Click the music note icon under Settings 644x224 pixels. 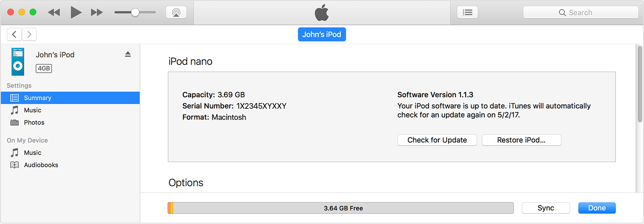(x=14, y=110)
